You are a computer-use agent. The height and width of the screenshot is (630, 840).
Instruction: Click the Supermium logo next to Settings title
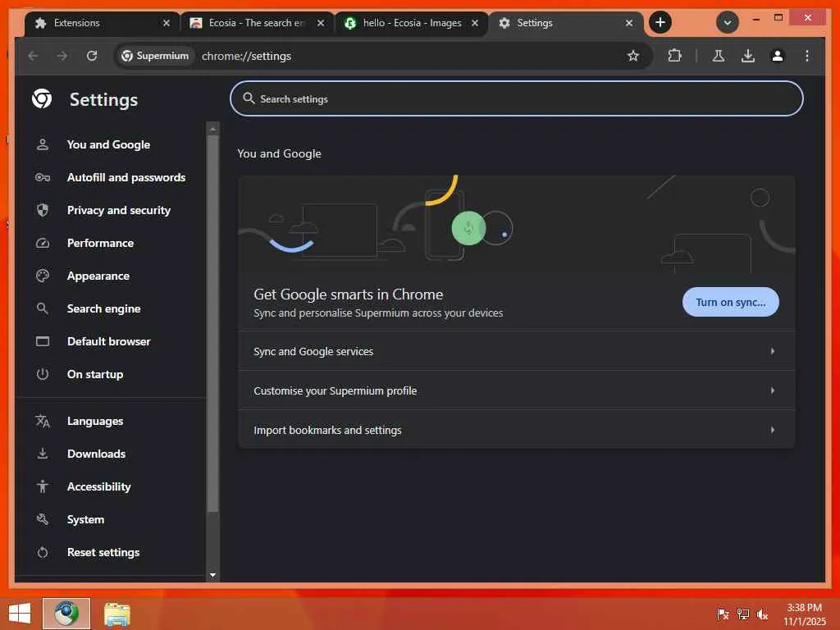tap(42, 98)
